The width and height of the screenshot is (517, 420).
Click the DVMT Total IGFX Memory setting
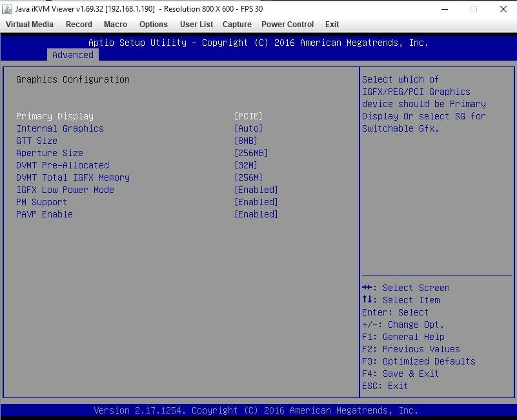[x=73, y=177]
